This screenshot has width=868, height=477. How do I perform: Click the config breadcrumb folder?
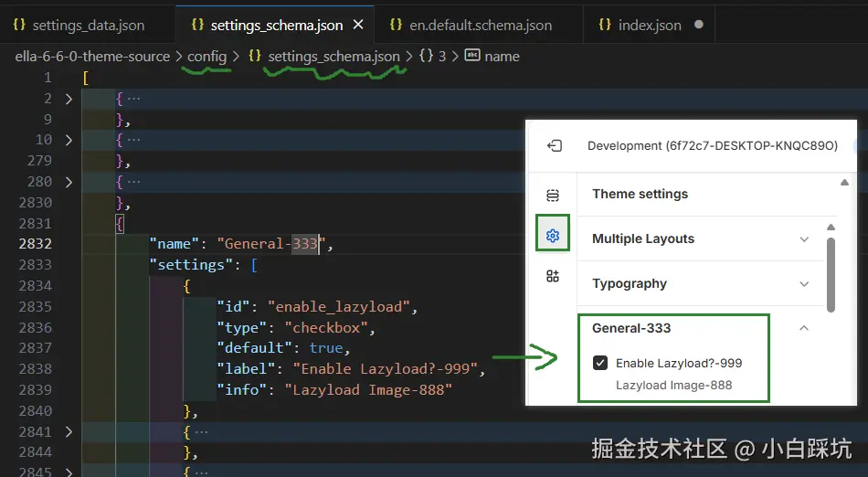pyautogui.click(x=206, y=57)
